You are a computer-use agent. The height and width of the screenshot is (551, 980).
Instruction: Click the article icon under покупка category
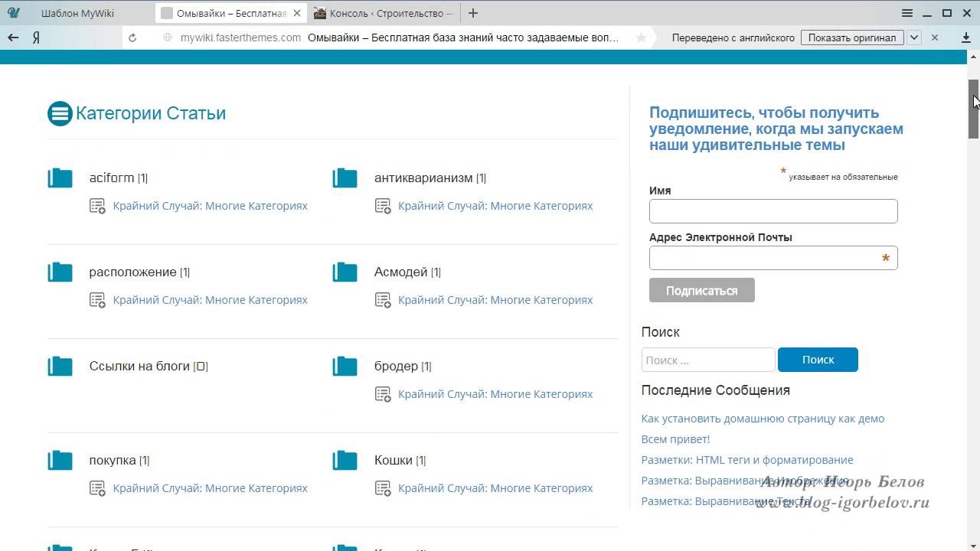pos(97,488)
